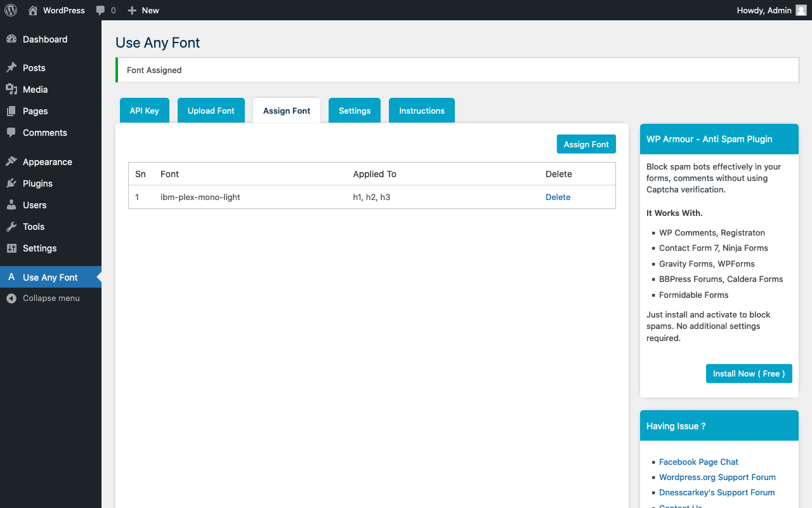Open the site home icon labeled WordPress
812x508 pixels.
click(x=33, y=10)
